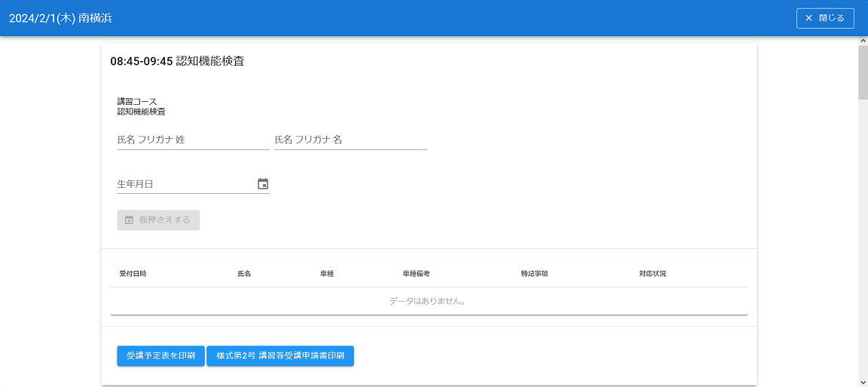Select the 車種備考 column header

[416, 273]
